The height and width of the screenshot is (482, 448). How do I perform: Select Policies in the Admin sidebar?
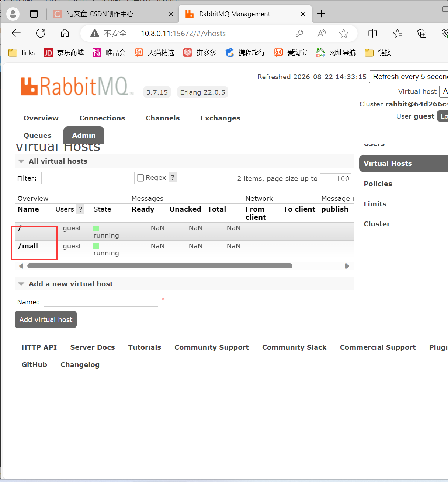(x=378, y=184)
